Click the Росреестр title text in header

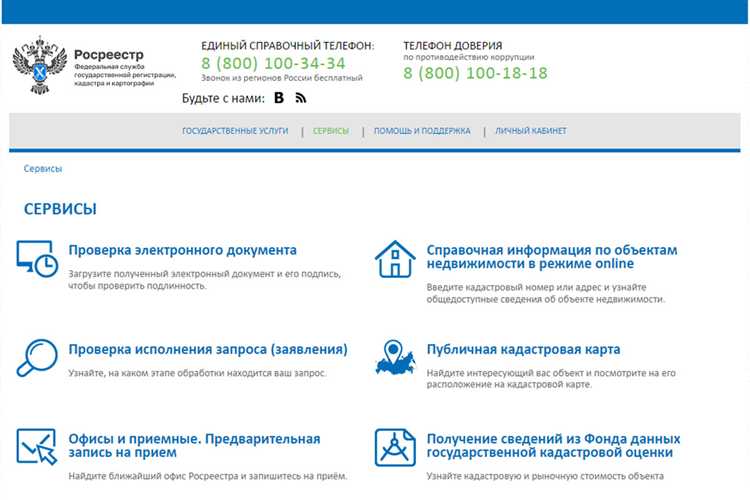109,55
